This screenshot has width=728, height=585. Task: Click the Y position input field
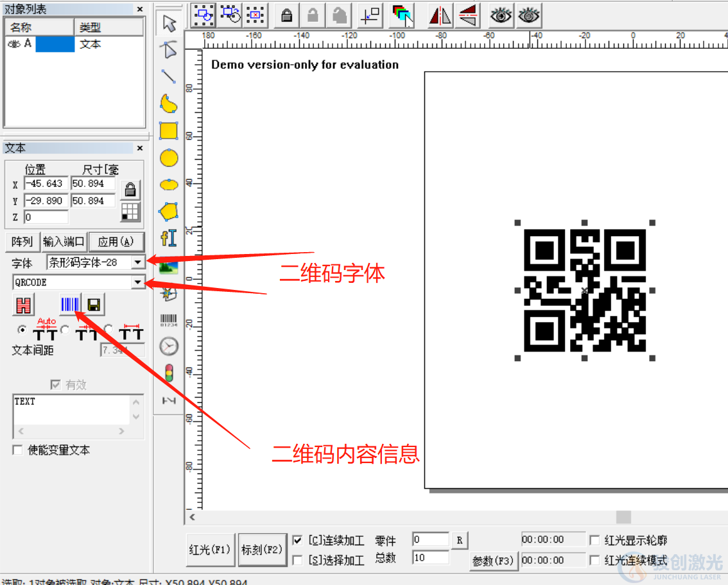point(46,200)
